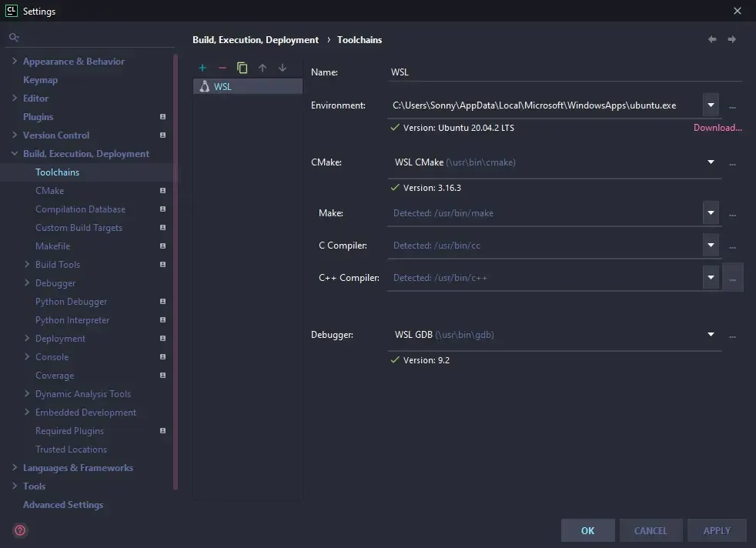
Task: Navigate back in settings history
Action: tap(712, 39)
